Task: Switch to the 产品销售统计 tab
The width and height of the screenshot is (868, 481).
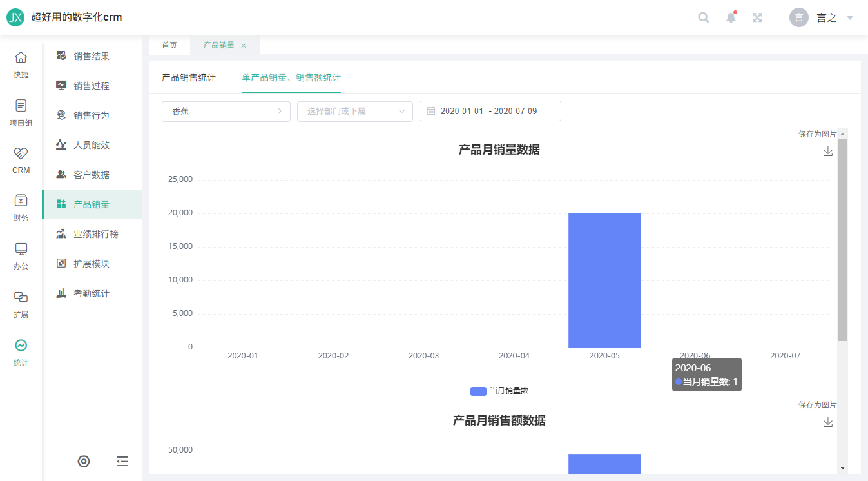Action: click(x=189, y=78)
